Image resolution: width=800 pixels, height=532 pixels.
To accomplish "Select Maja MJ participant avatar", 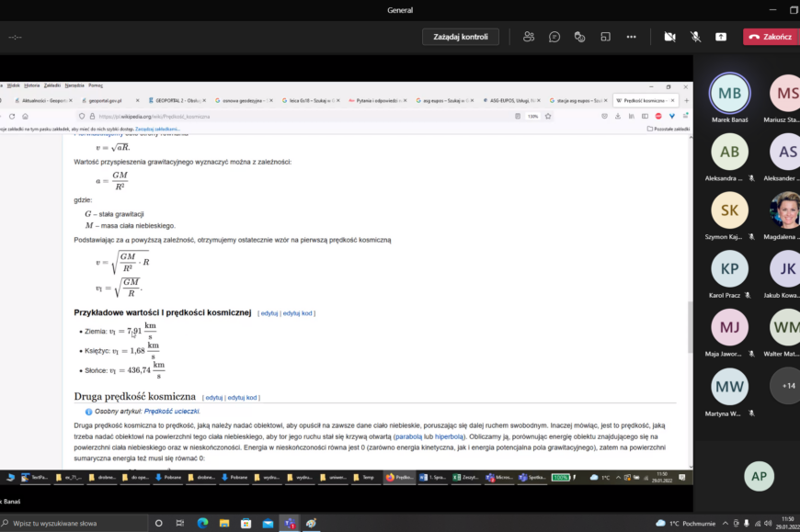I will 729,327.
